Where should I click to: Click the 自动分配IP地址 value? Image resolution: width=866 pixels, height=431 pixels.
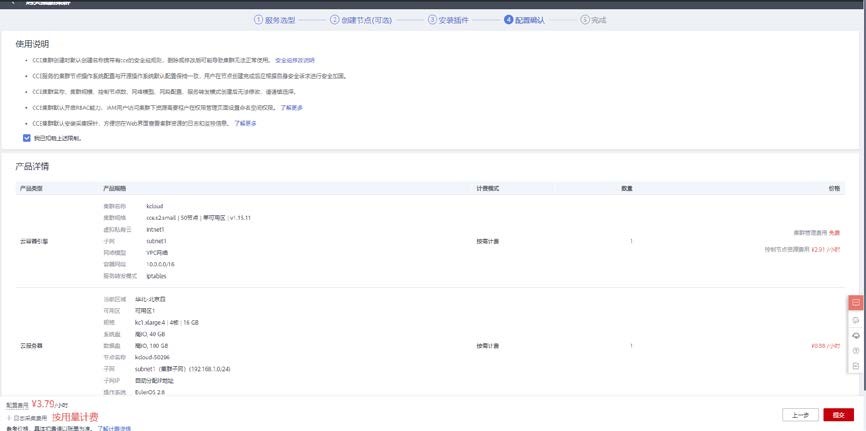[154, 381]
